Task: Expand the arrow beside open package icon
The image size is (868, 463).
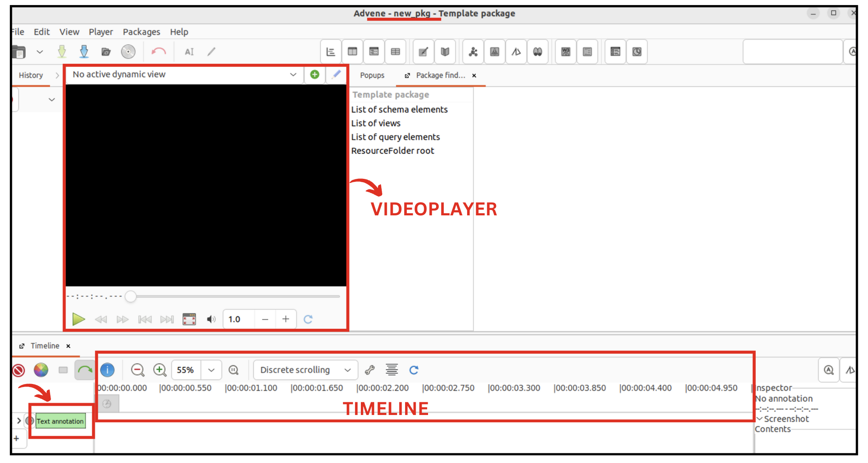Action: [x=40, y=52]
